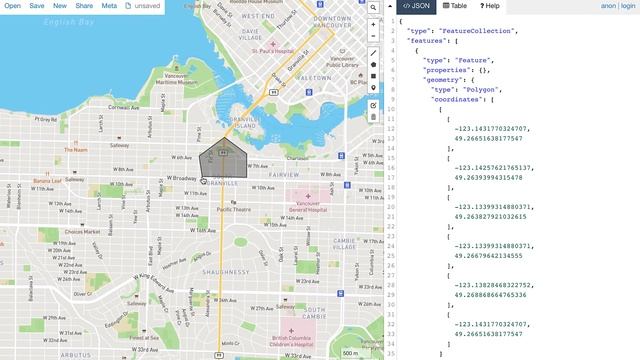Click the Choices Market shop icon
This screenshot has height=360, width=640.
tap(82, 225)
